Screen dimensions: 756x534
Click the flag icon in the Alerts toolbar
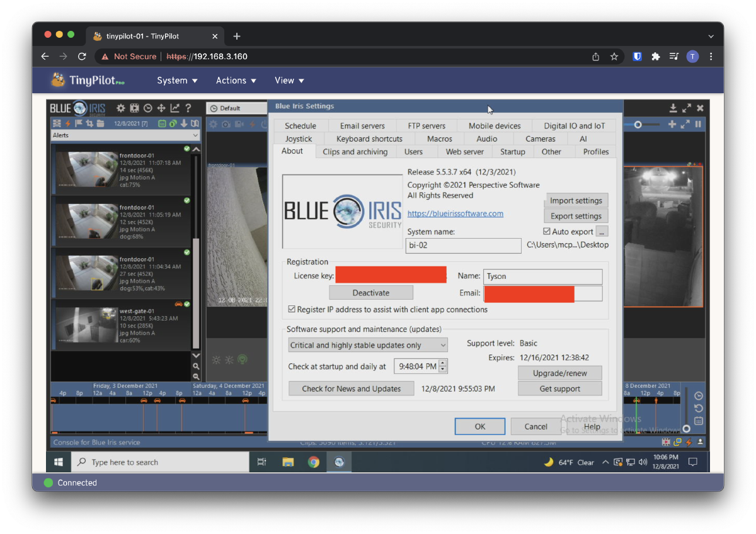[78, 123]
